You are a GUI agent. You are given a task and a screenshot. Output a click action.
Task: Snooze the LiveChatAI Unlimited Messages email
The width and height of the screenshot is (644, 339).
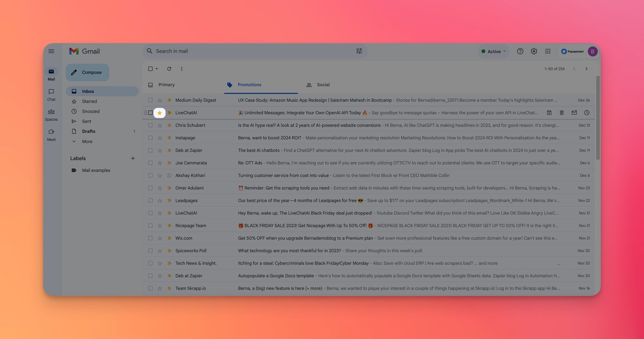tap(587, 113)
